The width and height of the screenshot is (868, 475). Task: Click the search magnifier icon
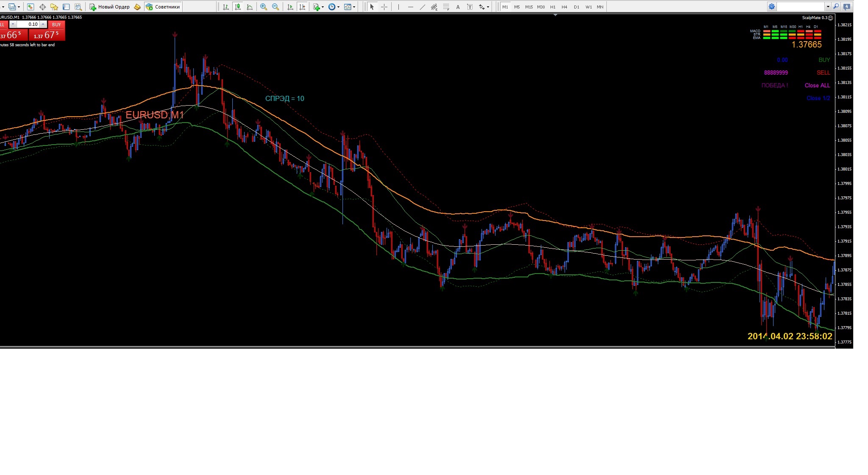coord(836,6)
